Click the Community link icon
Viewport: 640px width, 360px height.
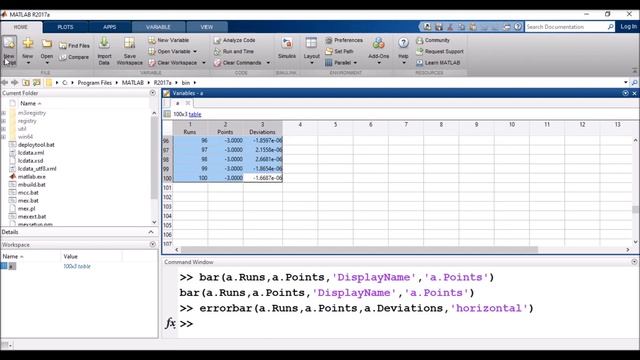tap(419, 40)
